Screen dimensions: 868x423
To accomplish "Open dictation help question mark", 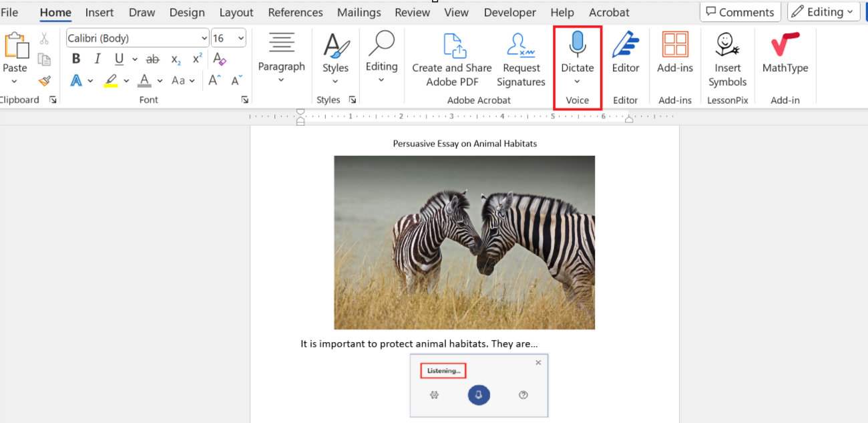I will click(x=523, y=395).
